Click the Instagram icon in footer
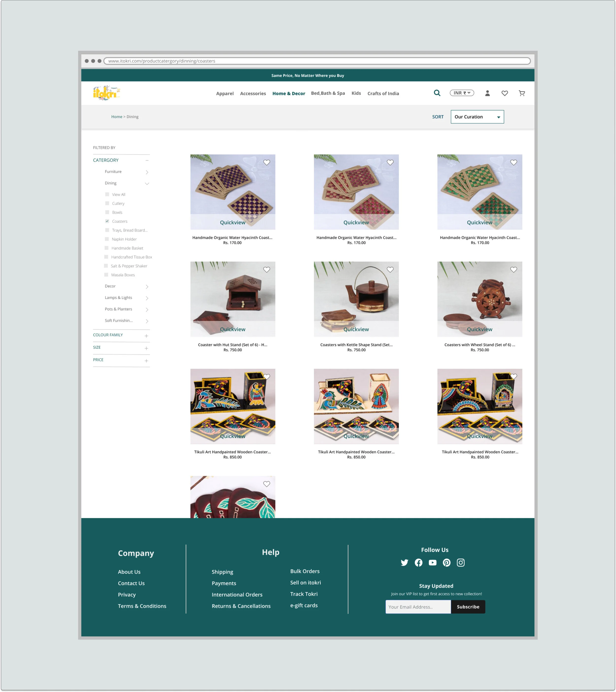The image size is (616, 692). click(461, 563)
